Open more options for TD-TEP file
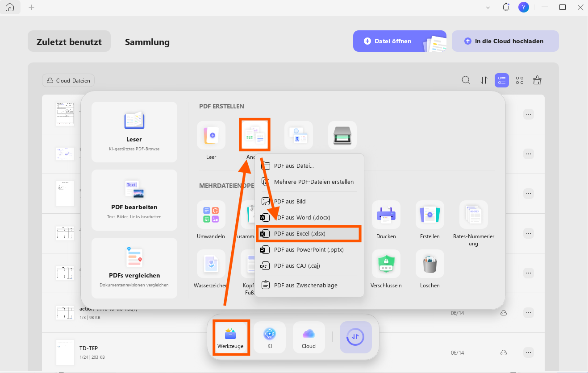This screenshot has width=588, height=373. 529,352
